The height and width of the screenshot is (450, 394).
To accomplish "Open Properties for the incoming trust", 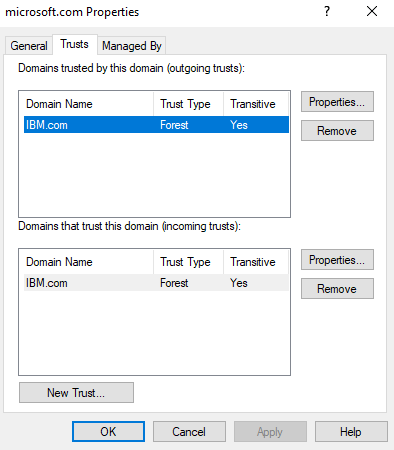I will pyautogui.click(x=337, y=260).
